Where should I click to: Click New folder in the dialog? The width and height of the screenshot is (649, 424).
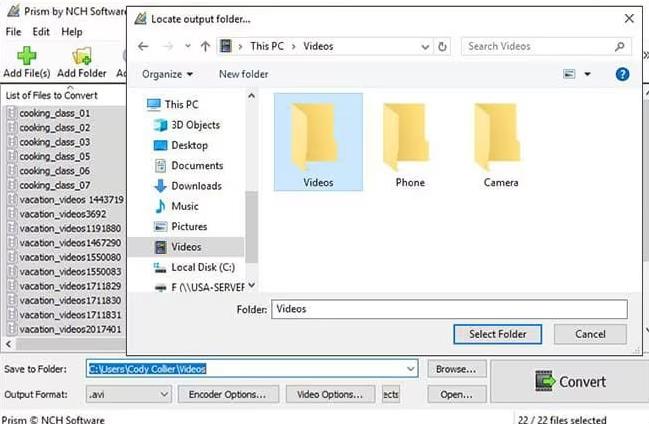tap(243, 75)
